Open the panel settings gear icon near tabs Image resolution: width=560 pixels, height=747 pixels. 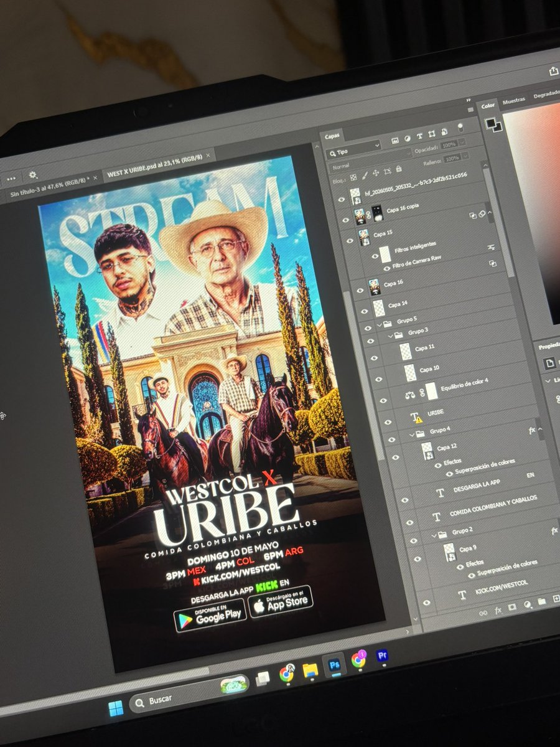33,176
